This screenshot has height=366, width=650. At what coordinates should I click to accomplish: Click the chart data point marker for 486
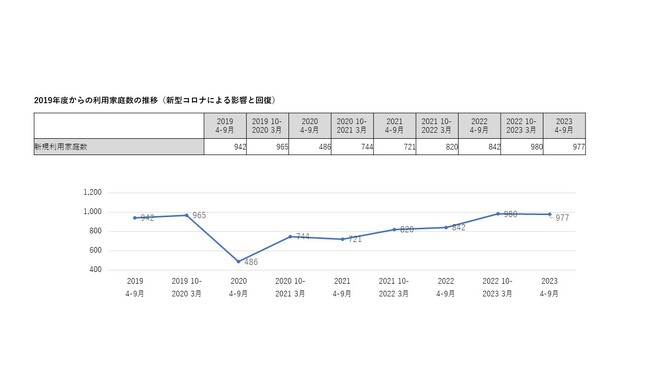[x=238, y=262]
